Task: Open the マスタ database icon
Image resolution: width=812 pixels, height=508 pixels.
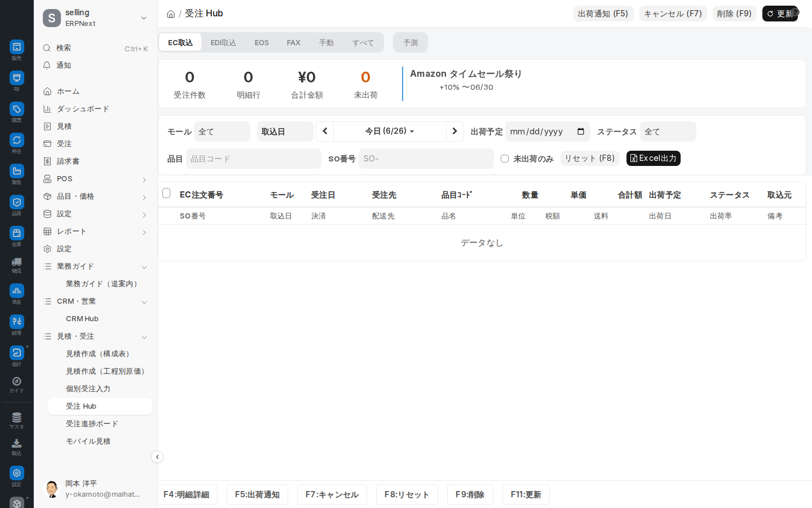Action: 16,418
